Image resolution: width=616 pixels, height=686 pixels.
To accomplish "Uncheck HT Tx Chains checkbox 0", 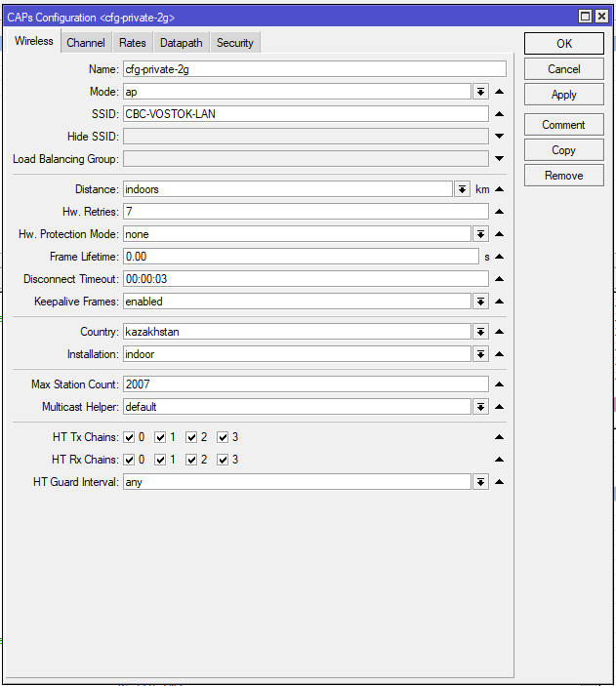I will (x=130, y=437).
